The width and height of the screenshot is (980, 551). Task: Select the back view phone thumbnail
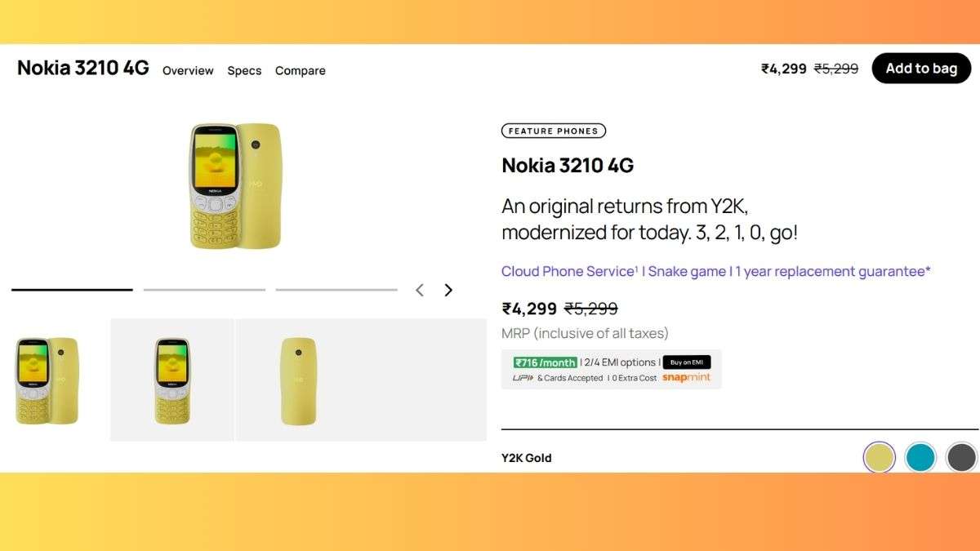[x=298, y=380]
